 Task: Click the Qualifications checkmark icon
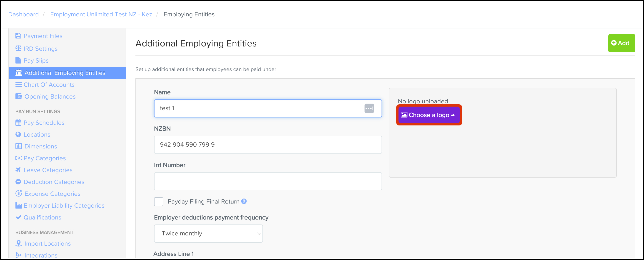coord(18,217)
